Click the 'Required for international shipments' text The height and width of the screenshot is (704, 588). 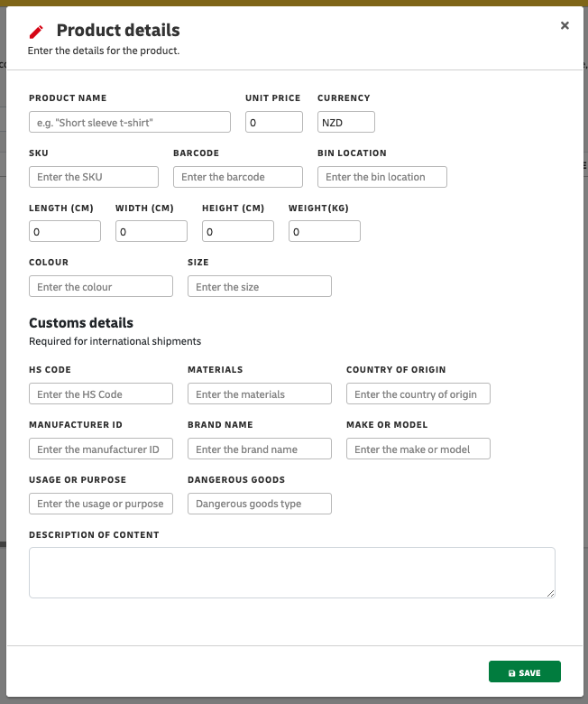tap(115, 341)
